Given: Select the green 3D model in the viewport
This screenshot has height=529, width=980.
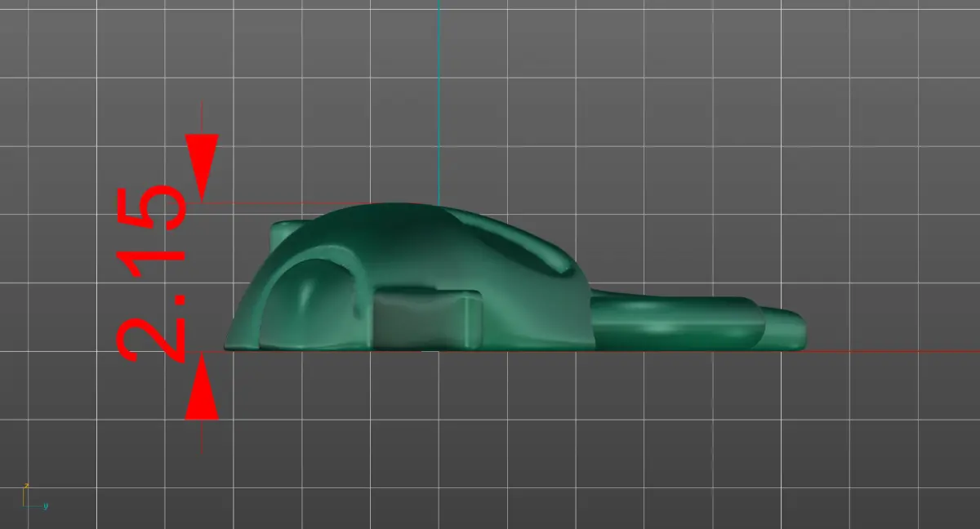Looking at the screenshot, I should tap(514, 278).
